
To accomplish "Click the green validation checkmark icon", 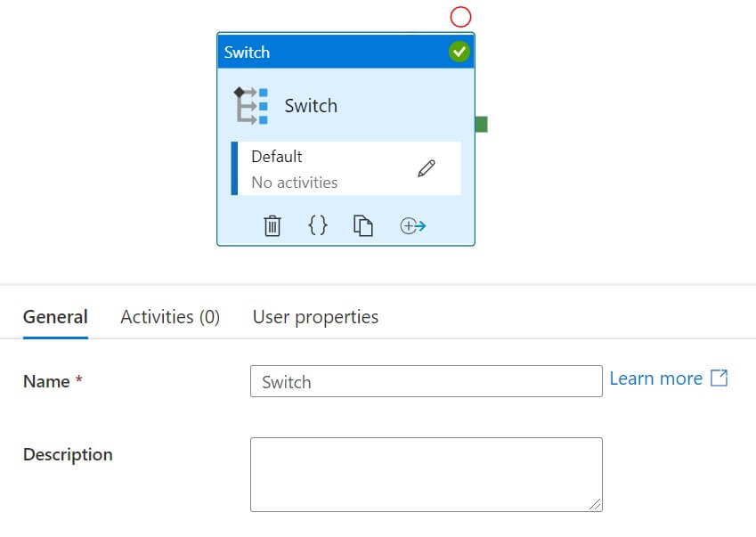I will point(459,53).
